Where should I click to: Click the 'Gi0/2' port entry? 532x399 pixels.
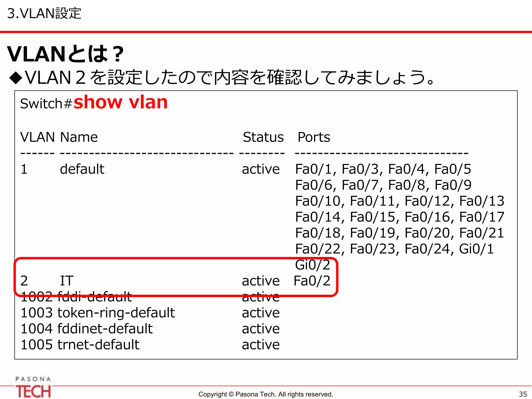(x=312, y=265)
